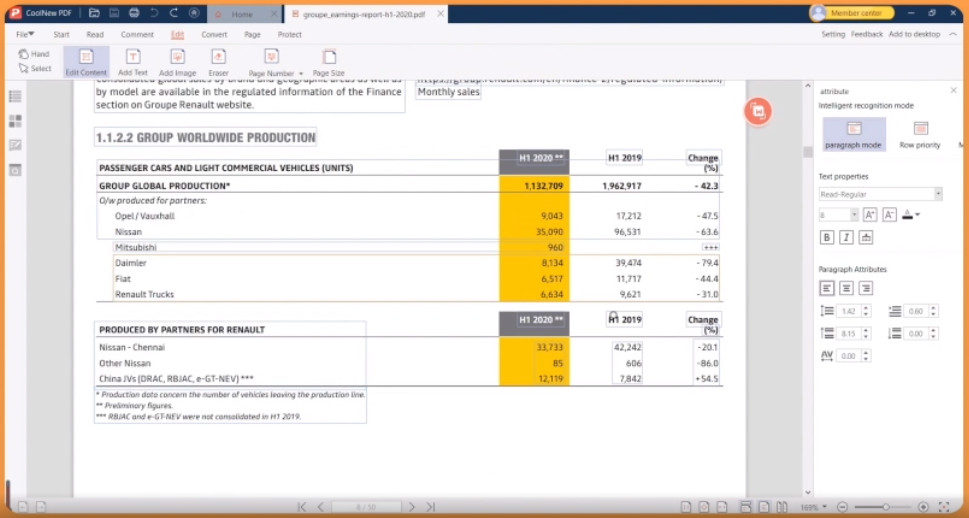Click the orange floating convert button

pyautogui.click(x=758, y=111)
